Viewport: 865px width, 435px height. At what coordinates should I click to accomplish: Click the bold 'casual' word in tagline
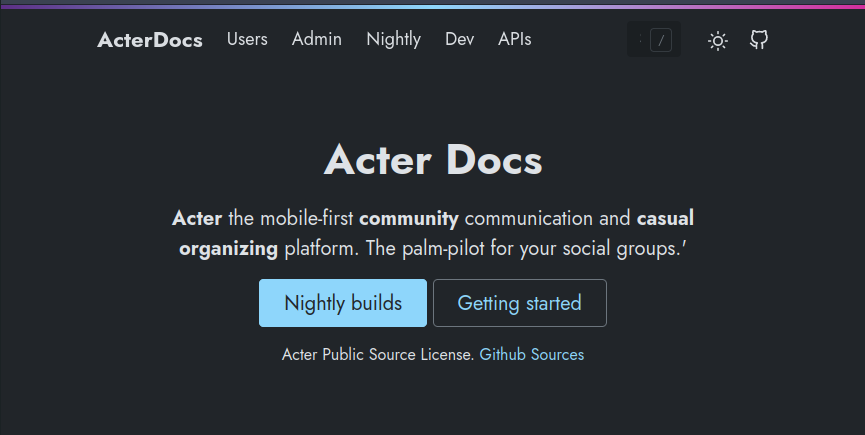click(x=665, y=218)
